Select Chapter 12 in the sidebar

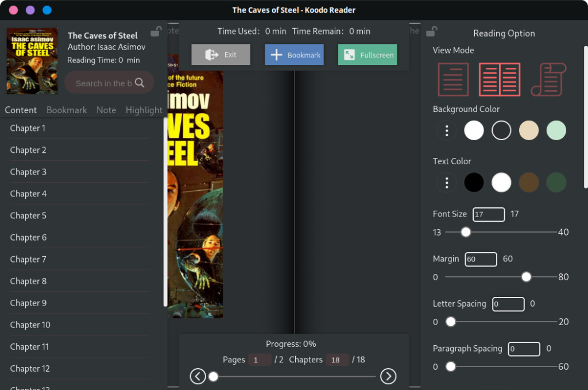[x=30, y=368]
